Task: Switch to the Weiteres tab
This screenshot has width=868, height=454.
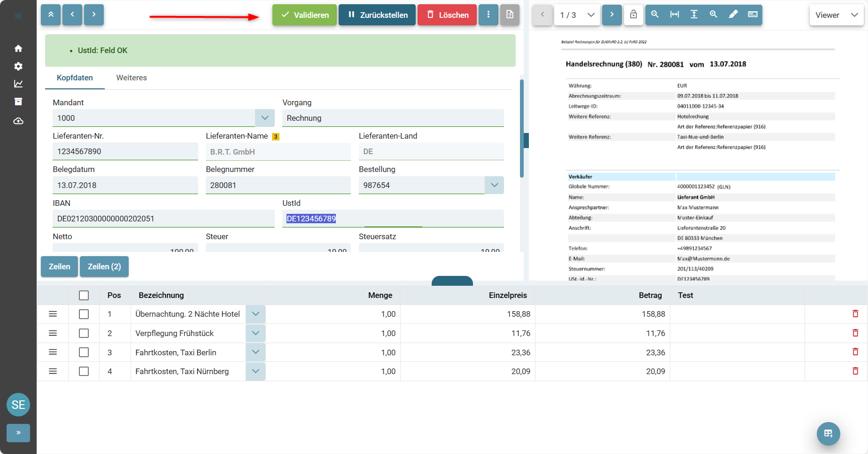Action: pyautogui.click(x=132, y=78)
